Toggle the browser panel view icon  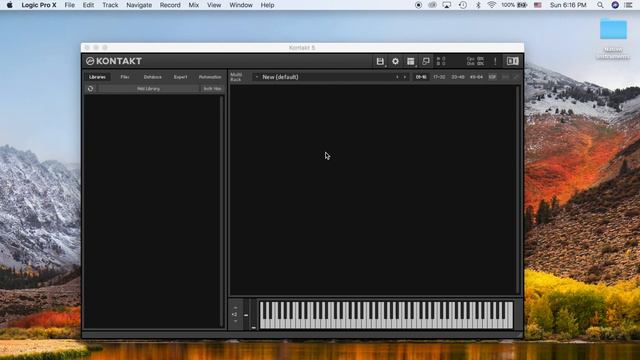[513, 61]
